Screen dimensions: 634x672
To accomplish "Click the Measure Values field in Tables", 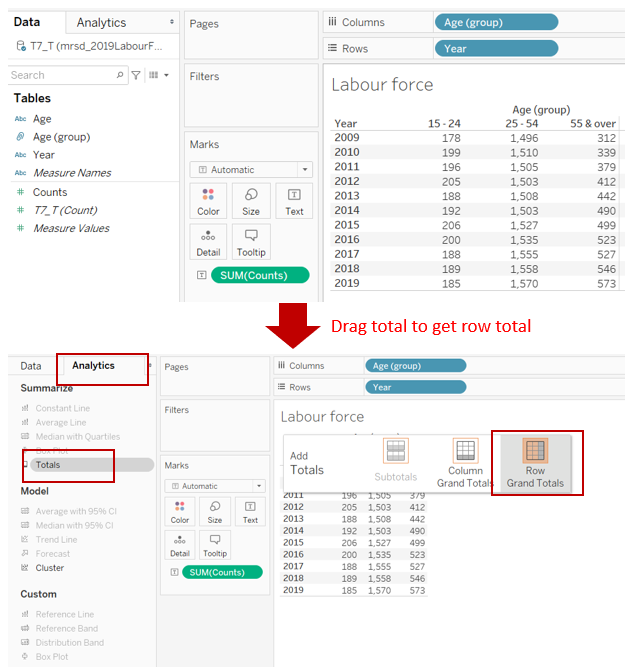I will click(71, 228).
